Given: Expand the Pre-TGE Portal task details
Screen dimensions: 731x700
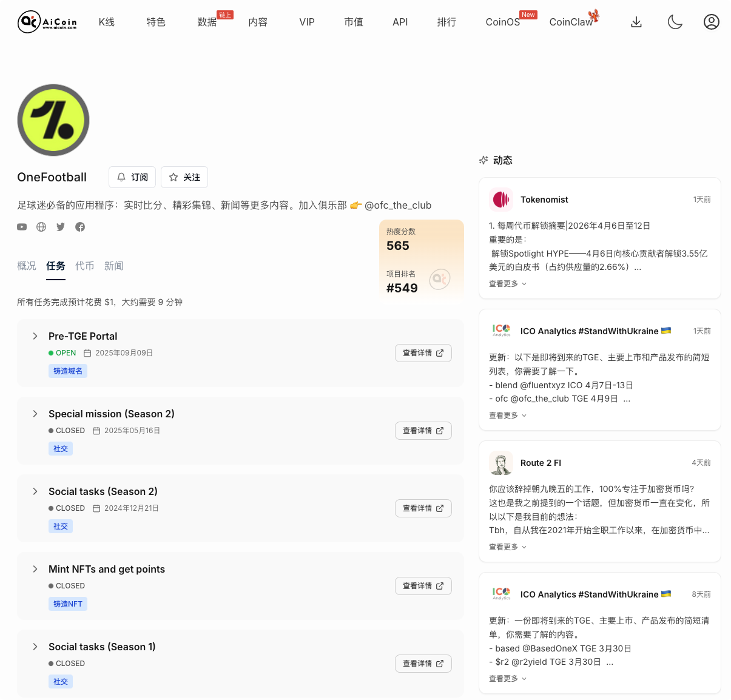Looking at the screenshot, I should coord(35,336).
